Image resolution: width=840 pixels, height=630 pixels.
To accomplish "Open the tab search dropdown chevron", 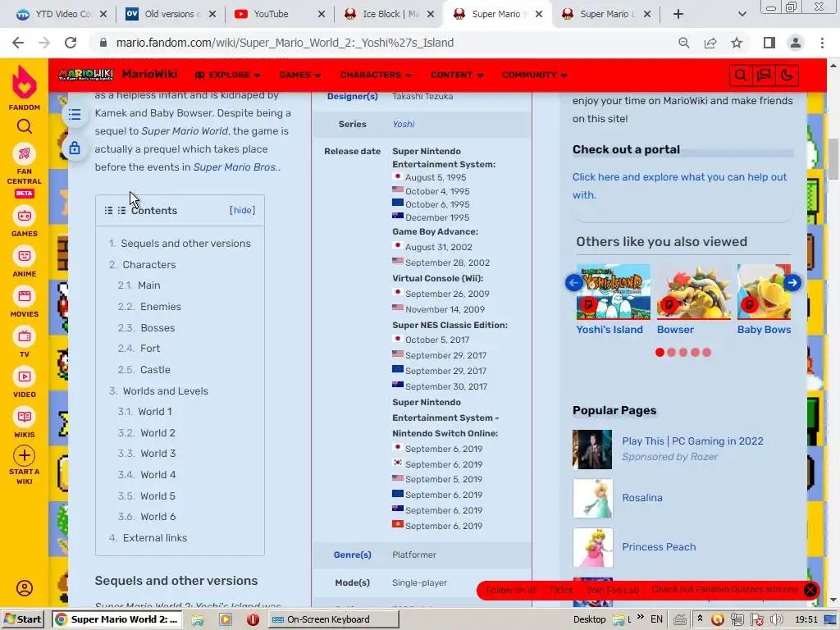I will pos(742,15).
